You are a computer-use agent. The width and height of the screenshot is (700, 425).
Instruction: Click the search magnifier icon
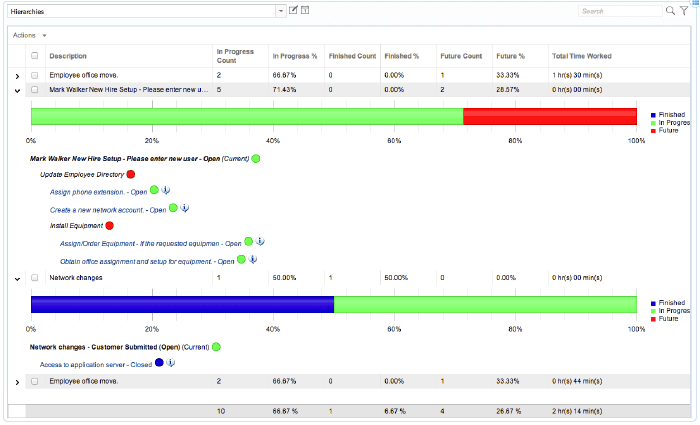[x=670, y=11]
